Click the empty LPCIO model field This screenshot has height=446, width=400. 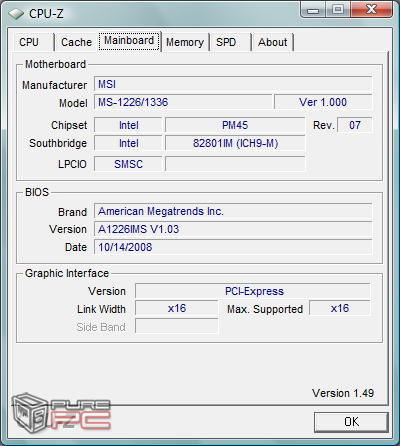[x=235, y=164]
